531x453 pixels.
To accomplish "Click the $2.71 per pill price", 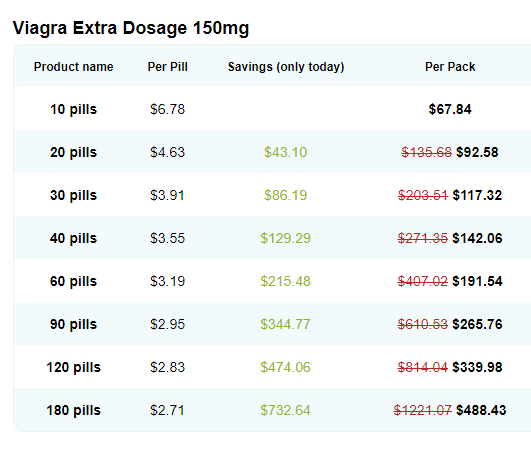I will [x=168, y=410].
